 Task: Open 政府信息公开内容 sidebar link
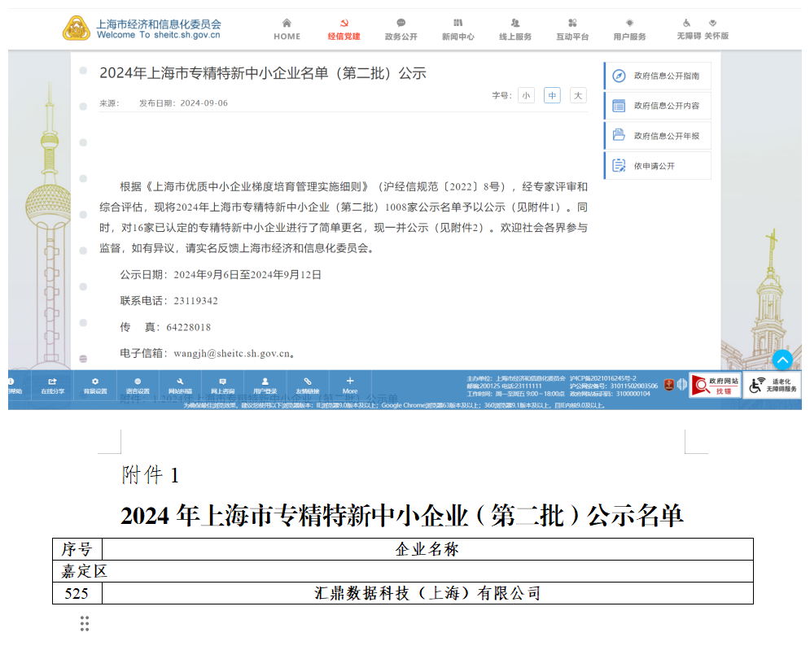tap(658, 106)
